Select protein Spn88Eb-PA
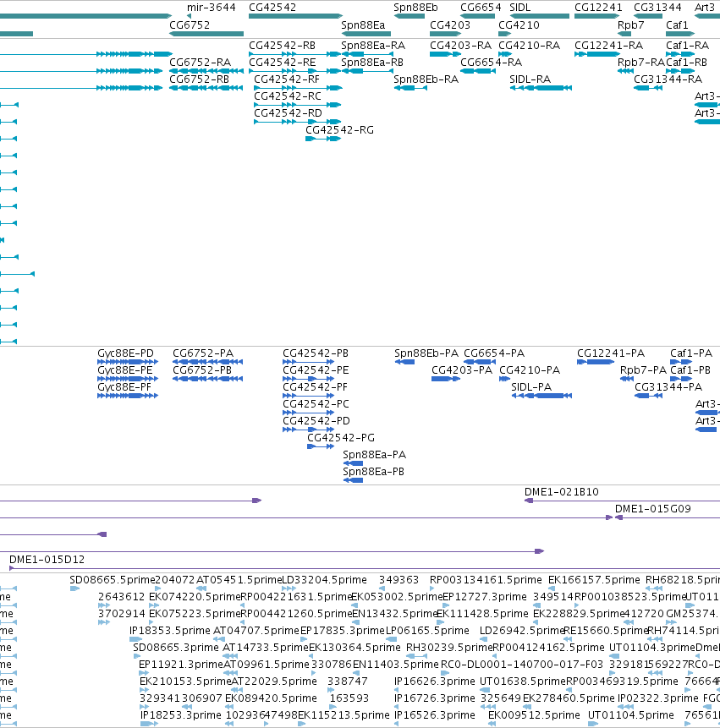This screenshot has width=720, height=728. point(426,353)
